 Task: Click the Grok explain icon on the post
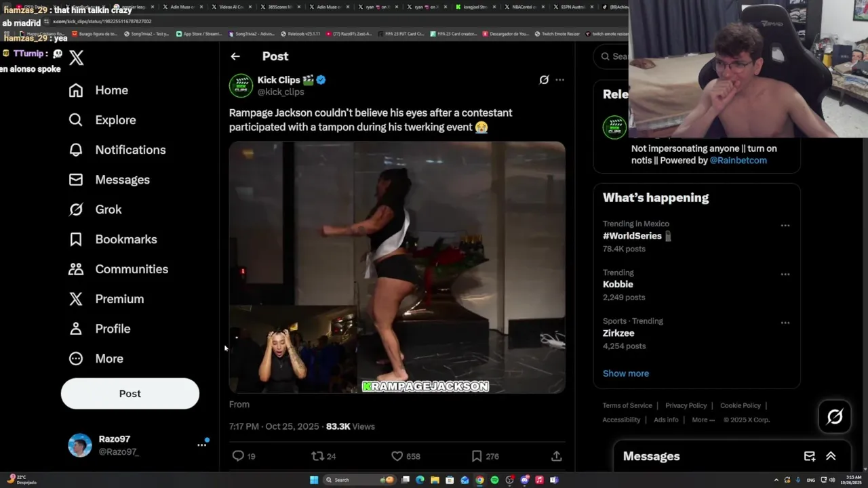544,80
